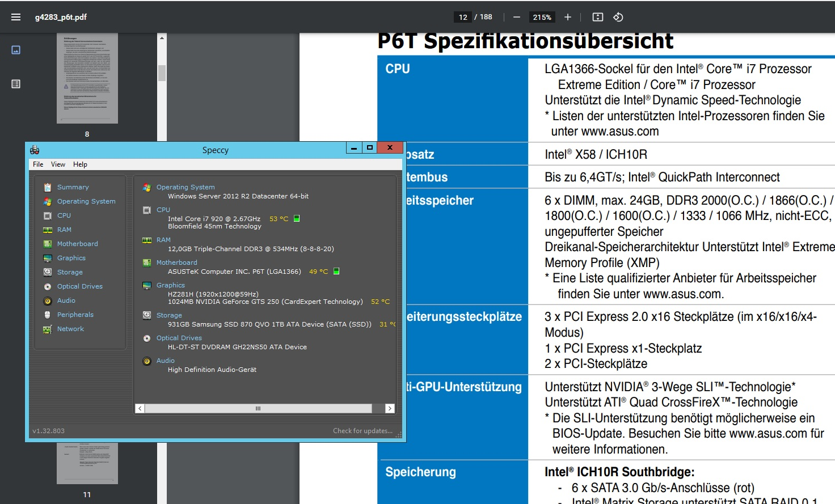The image size is (835, 504).
Task: Select Peripherals in Speccy sidebar
Action: 75,315
